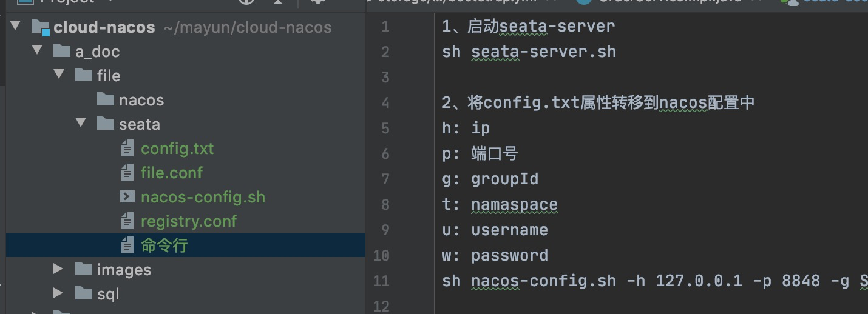Select the sql folder label
Viewport: 868px width, 314px height.
[x=108, y=294]
